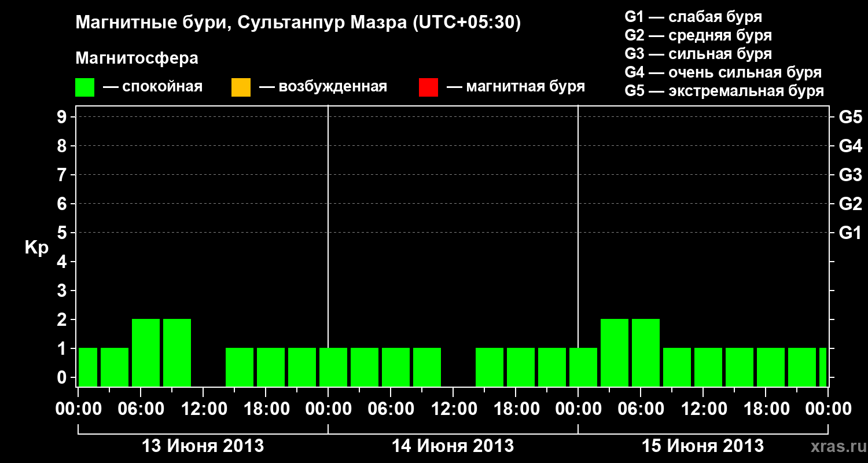Viewport: 868px width, 463px height.
Task: Click the 'G4 — очень сильная буря' legend line
Action: point(723,72)
